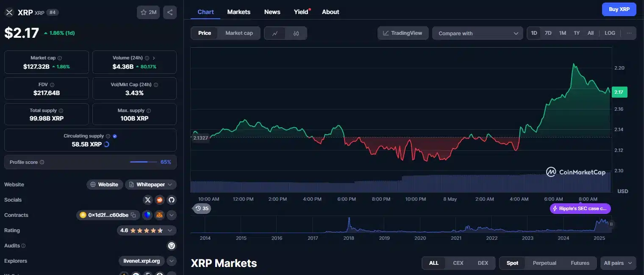Switch to line chart icon

[275, 33]
